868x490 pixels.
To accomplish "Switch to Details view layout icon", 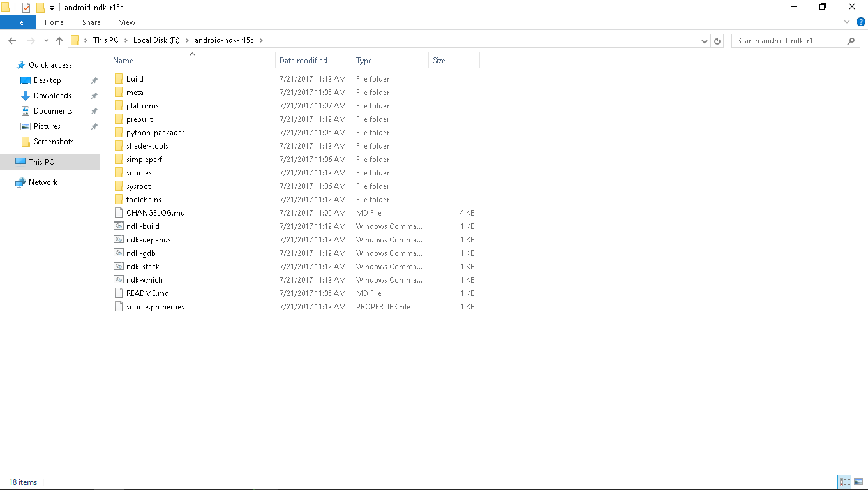I will click(x=844, y=482).
